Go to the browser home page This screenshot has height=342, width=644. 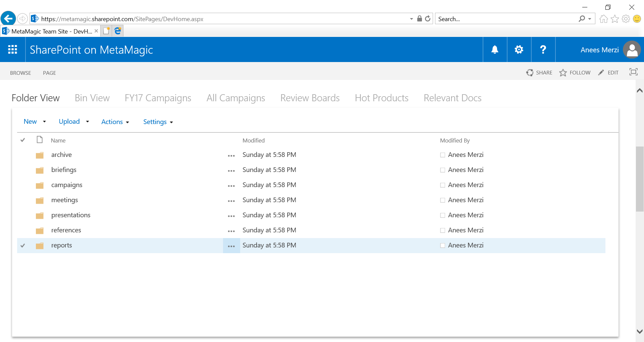pyautogui.click(x=604, y=19)
